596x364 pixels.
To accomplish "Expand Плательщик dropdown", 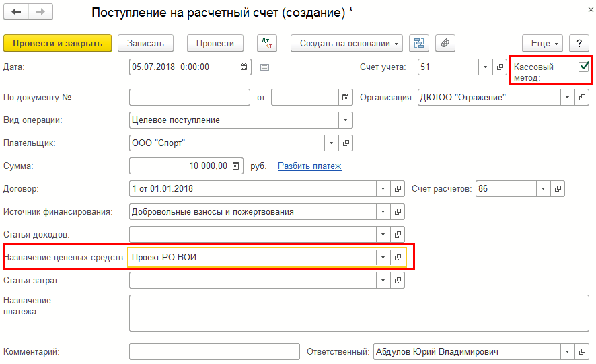I will pos(331,143).
